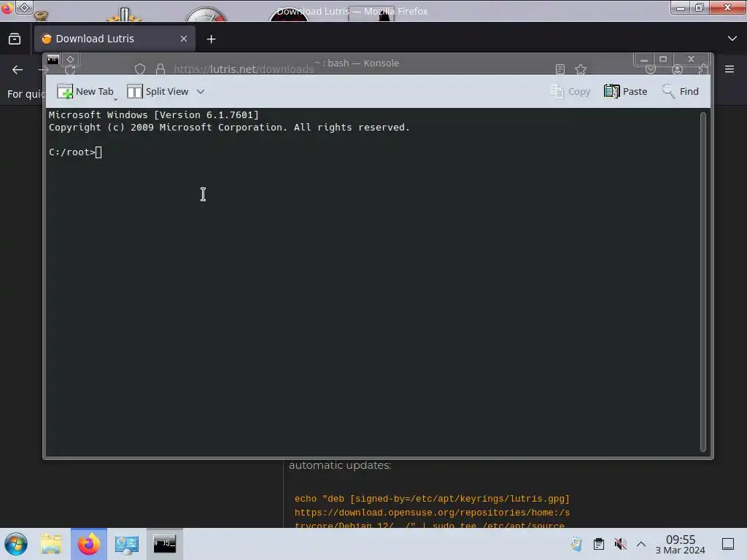The height and width of the screenshot is (560, 747).
Task: Select the Download Lutris tab in Firefox
Action: [x=115, y=39]
